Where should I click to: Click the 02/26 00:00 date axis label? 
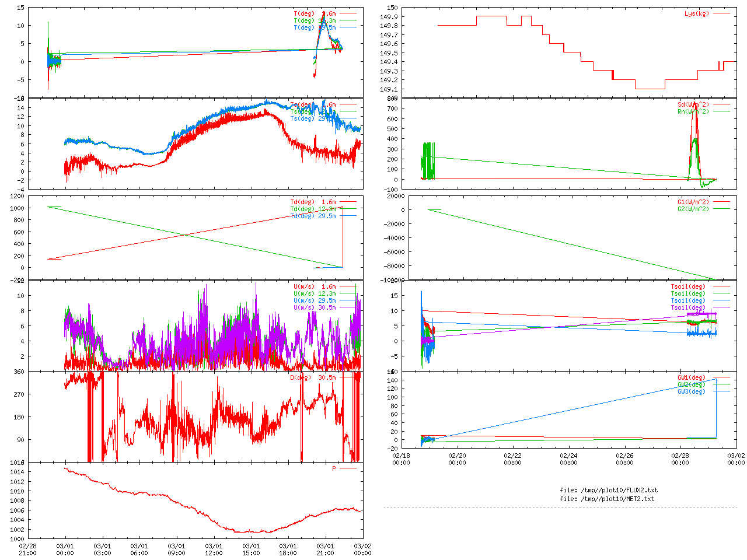coord(624,459)
